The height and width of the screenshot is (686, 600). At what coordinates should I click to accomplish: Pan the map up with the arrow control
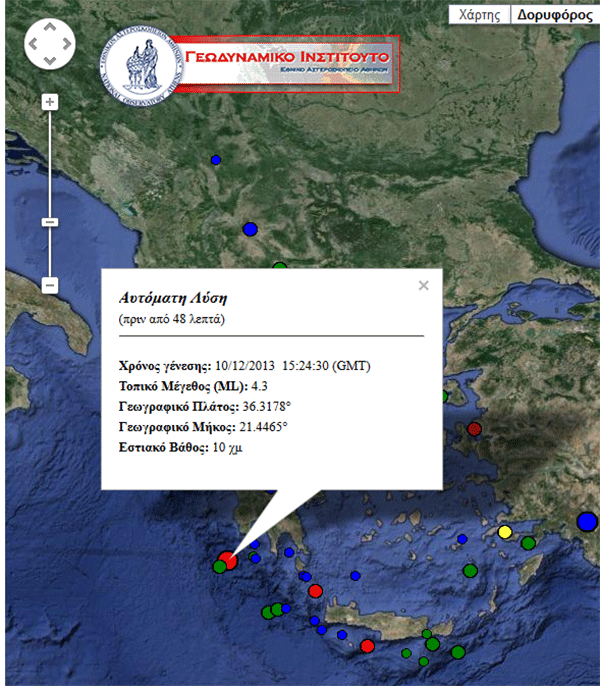49,29
